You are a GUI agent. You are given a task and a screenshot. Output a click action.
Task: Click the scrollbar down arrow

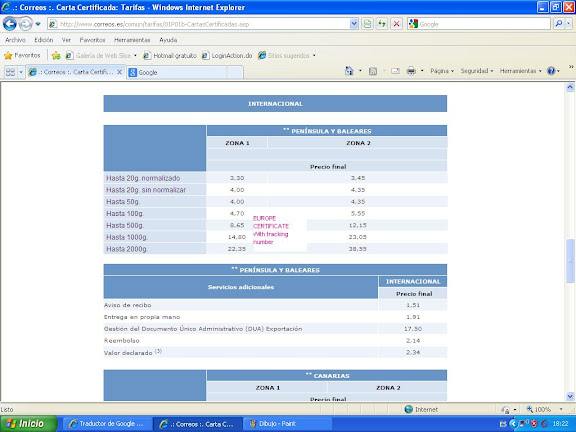point(570,396)
